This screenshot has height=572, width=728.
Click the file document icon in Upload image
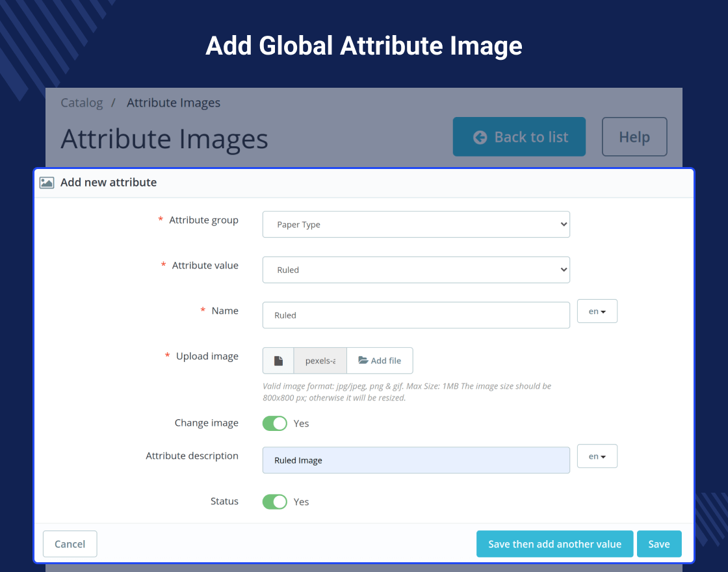pos(278,361)
